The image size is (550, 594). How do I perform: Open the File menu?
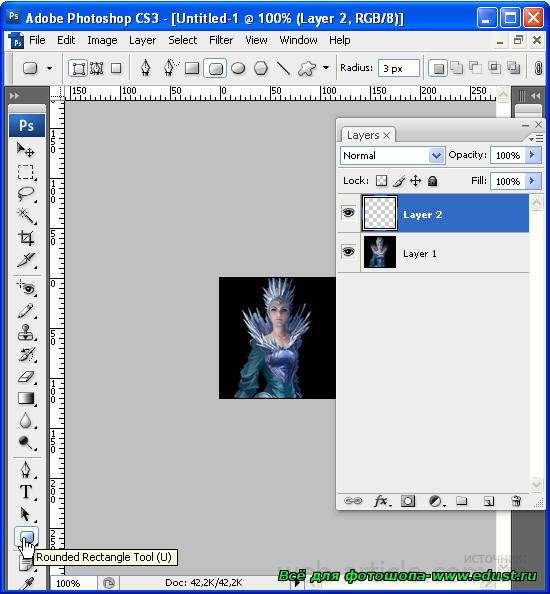click(x=37, y=40)
